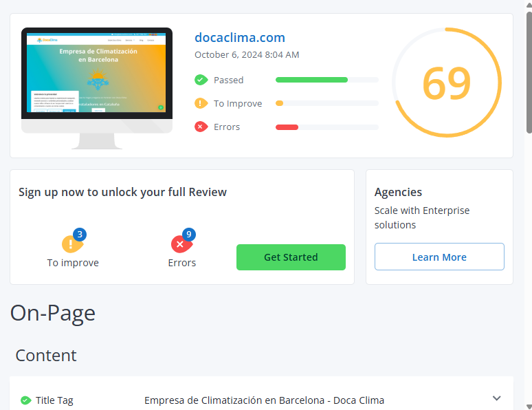532x410 pixels.
Task: Click the Learn More button
Action: click(439, 257)
